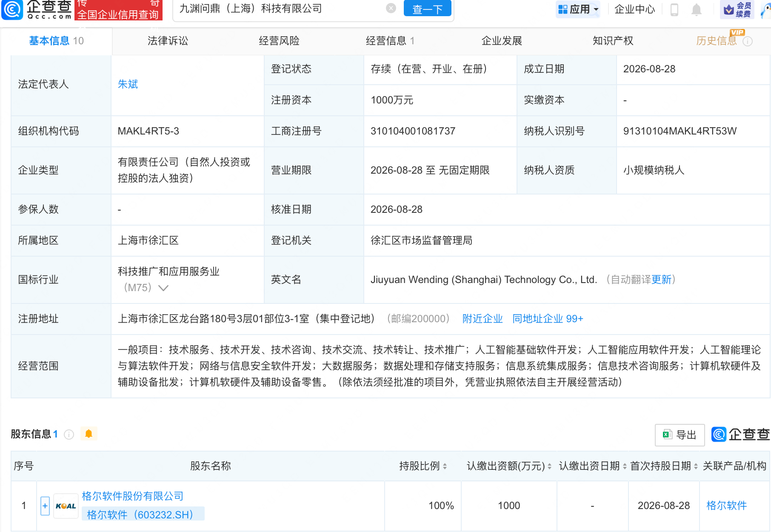Open 同地址企业 99+ link
Image resolution: width=771 pixels, height=532 pixels.
(x=548, y=319)
